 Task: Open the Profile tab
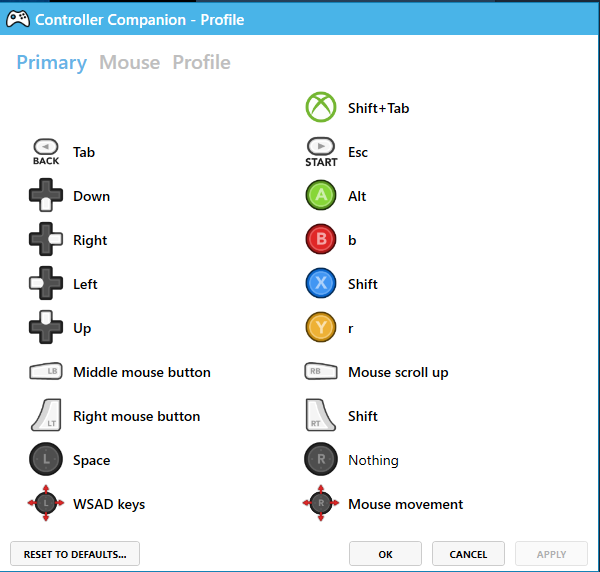pos(201,62)
